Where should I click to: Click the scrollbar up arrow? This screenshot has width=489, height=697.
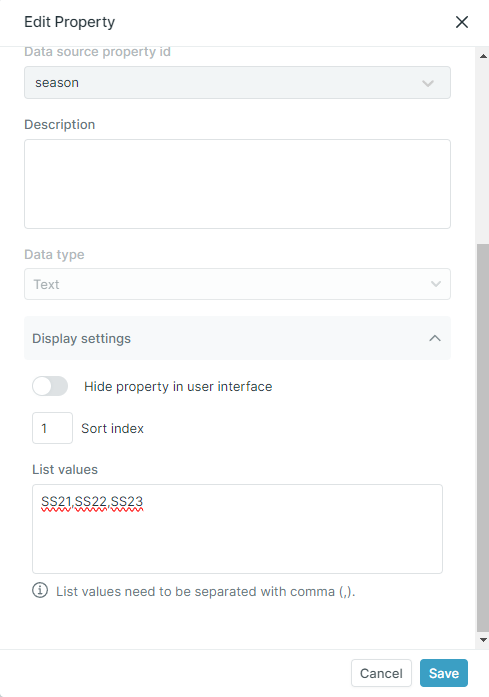click(483, 56)
